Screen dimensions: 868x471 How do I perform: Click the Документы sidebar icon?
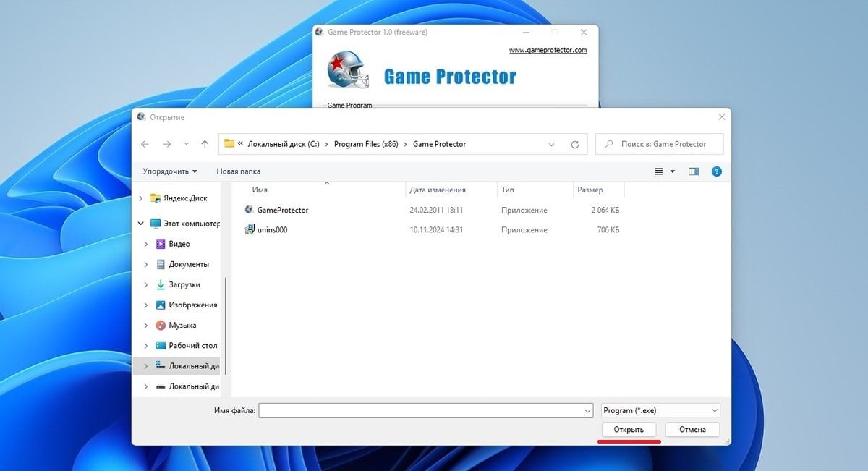[161, 264]
